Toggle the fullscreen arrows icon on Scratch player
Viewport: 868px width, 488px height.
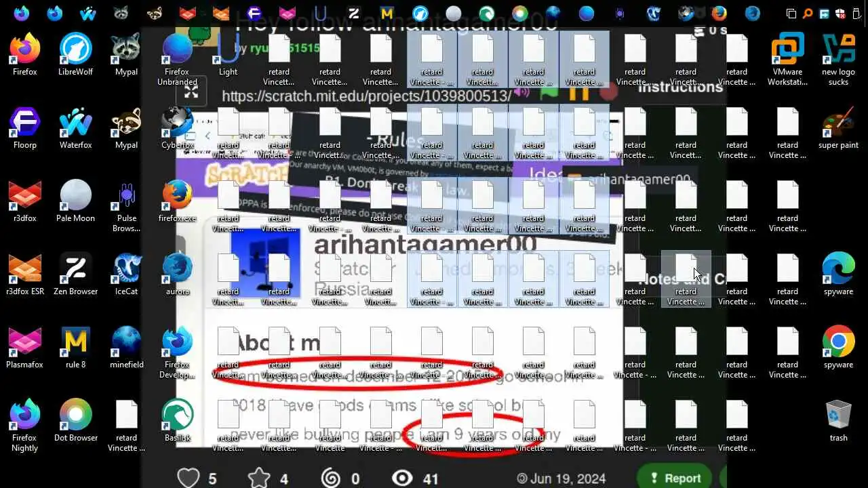click(x=192, y=91)
